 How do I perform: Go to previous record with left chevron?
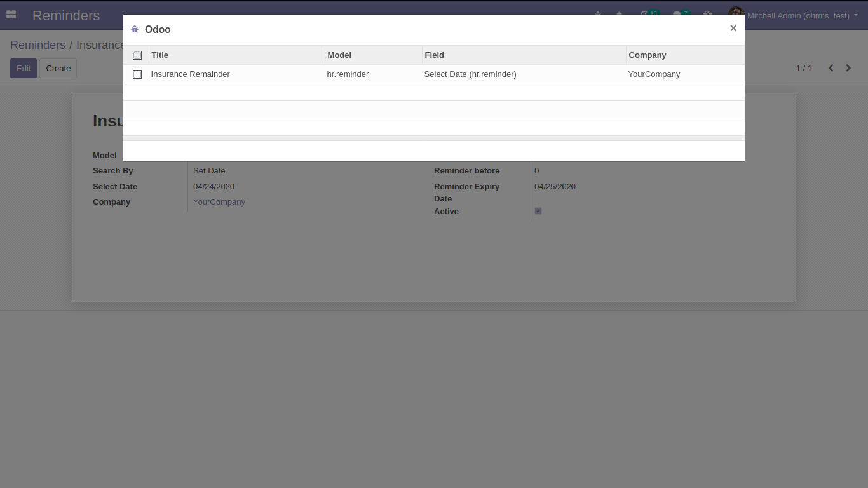[831, 68]
